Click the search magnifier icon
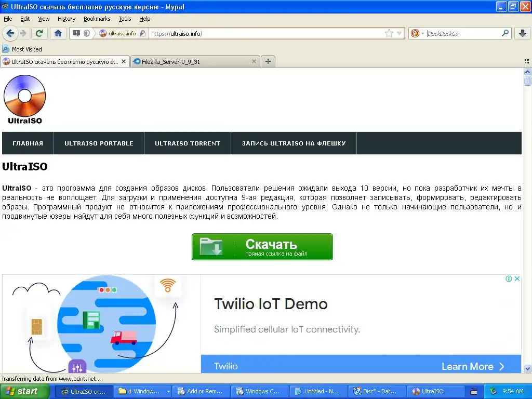 coord(505,33)
